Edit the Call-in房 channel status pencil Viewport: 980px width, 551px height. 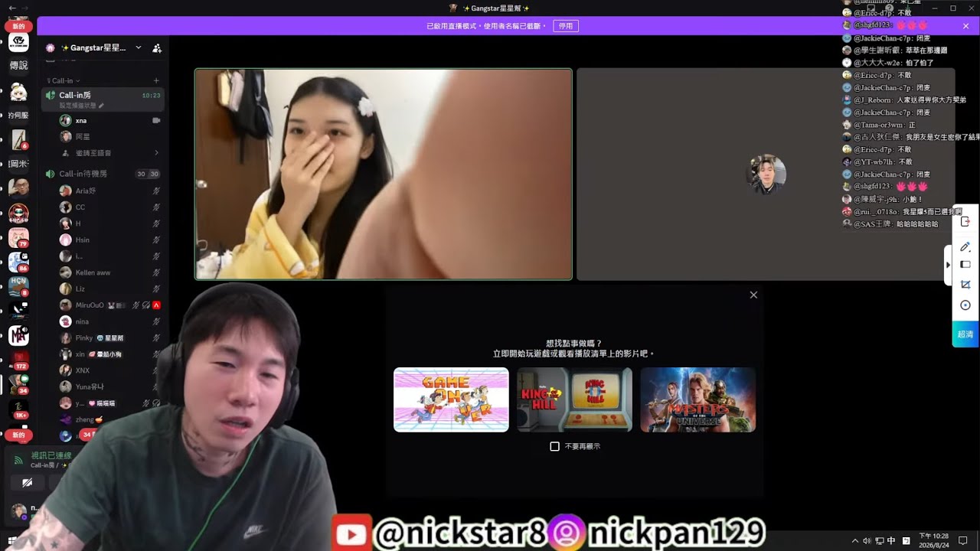pos(101,106)
